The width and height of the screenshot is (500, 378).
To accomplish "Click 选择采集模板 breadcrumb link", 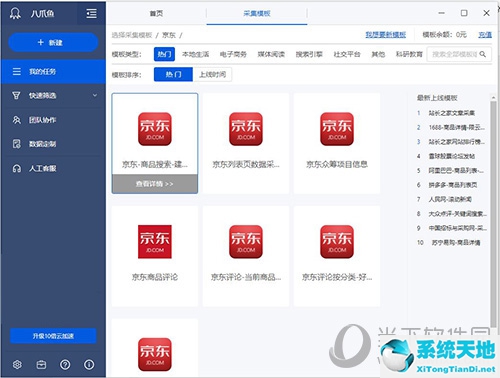I will point(132,35).
